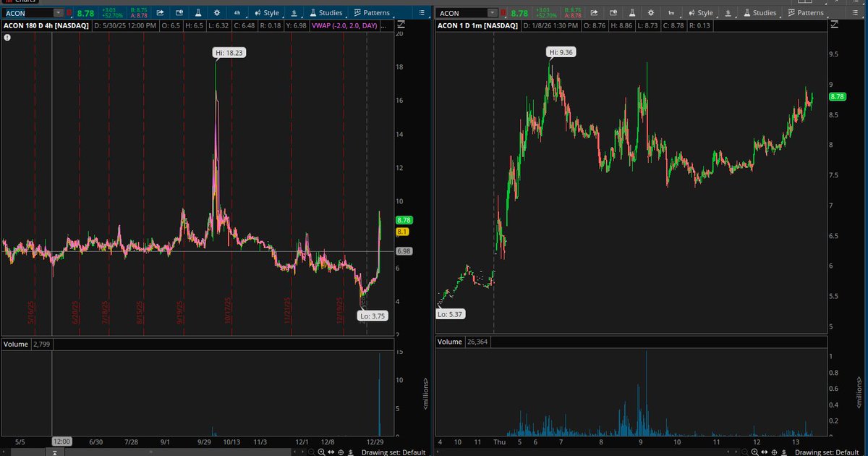Click the horizontal pan arrows below right chart
Viewport: 868px width, 456px height.
coord(765,450)
